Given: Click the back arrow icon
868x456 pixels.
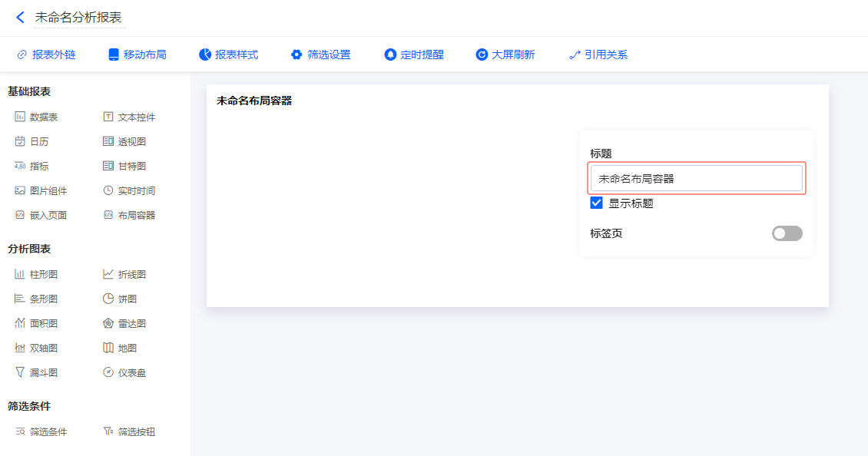Looking at the screenshot, I should [x=20, y=17].
